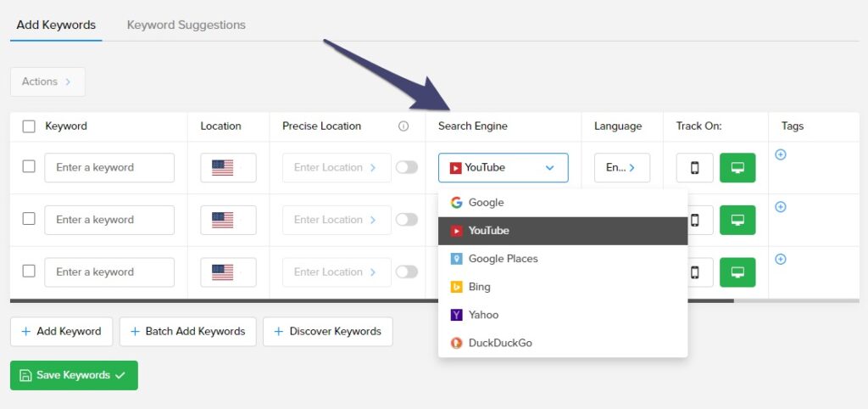Check the third keyword row checkbox

29,271
